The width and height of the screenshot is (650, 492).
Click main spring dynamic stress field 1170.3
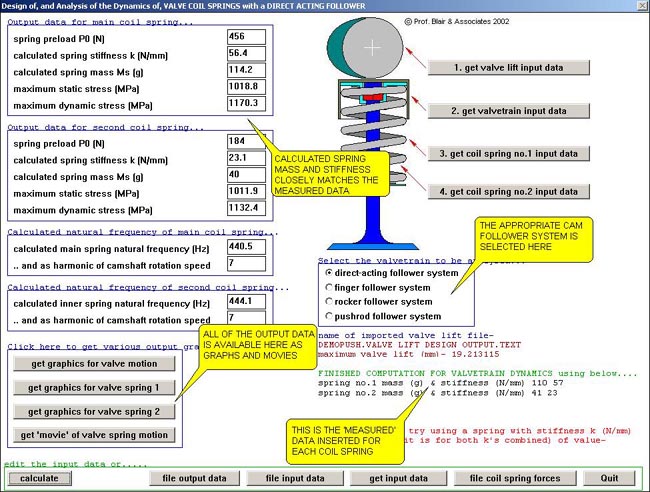pyautogui.click(x=246, y=103)
